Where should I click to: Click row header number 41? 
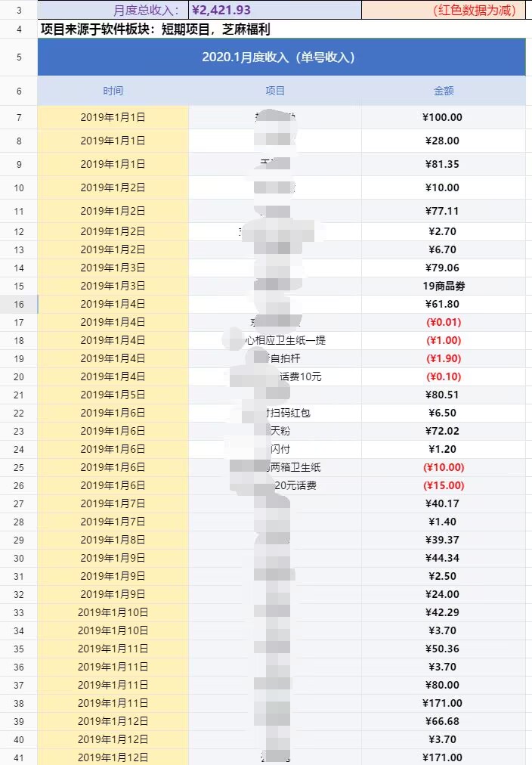click(19, 757)
